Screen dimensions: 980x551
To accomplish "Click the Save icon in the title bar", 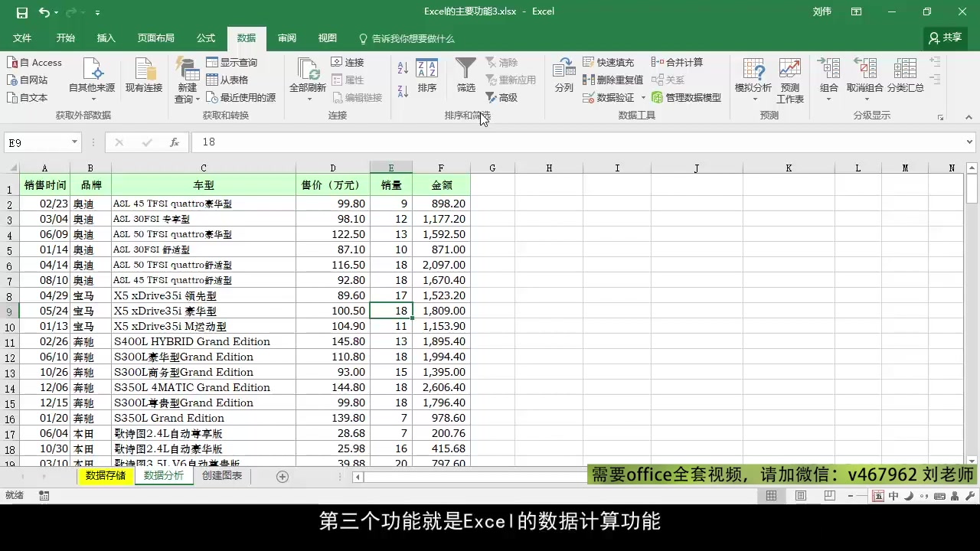I will pyautogui.click(x=21, y=12).
